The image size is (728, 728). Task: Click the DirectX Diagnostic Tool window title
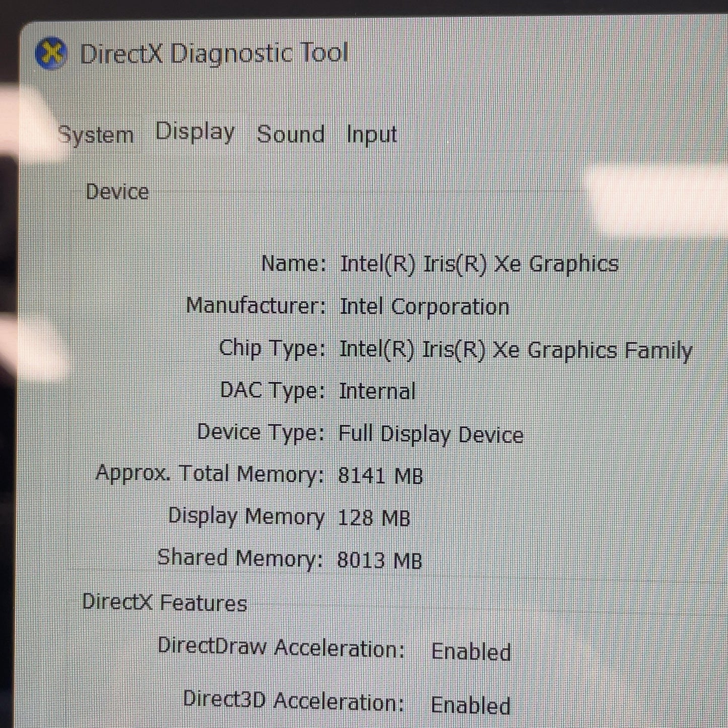(x=214, y=54)
